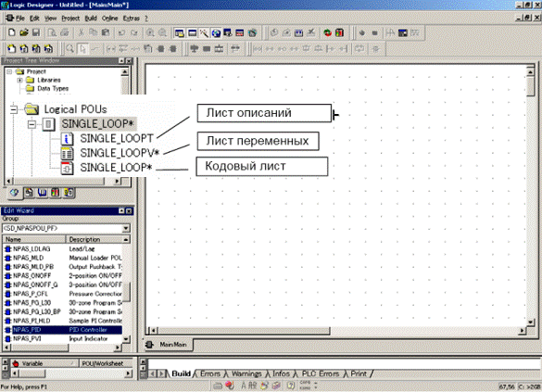Collapse the Project root node
This screenshot has width=542, height=392.
(x=9, y=72)
